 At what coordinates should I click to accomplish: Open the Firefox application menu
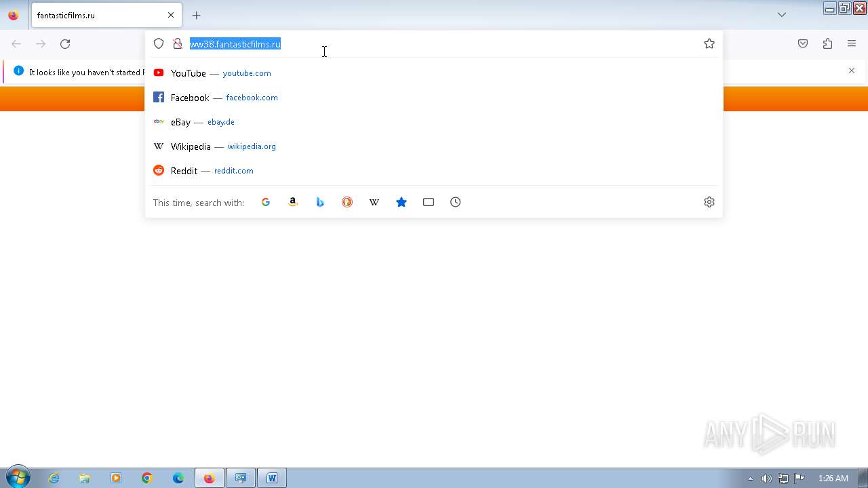point(852,43)
